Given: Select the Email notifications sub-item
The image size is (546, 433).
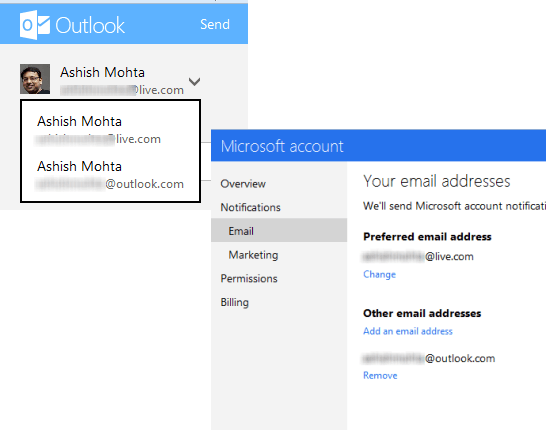Looking at the screenshot, I should 279,231.
